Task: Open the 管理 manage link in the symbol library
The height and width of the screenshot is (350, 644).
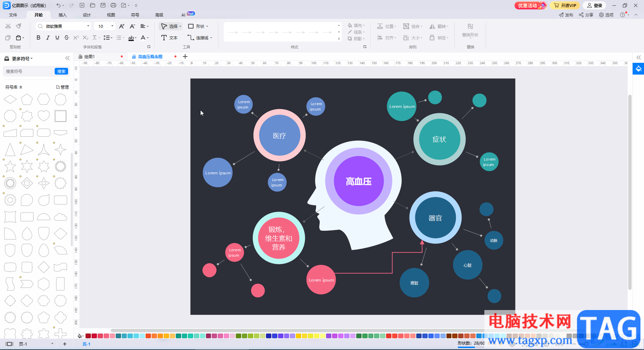Action: click(x=62, y=87)
